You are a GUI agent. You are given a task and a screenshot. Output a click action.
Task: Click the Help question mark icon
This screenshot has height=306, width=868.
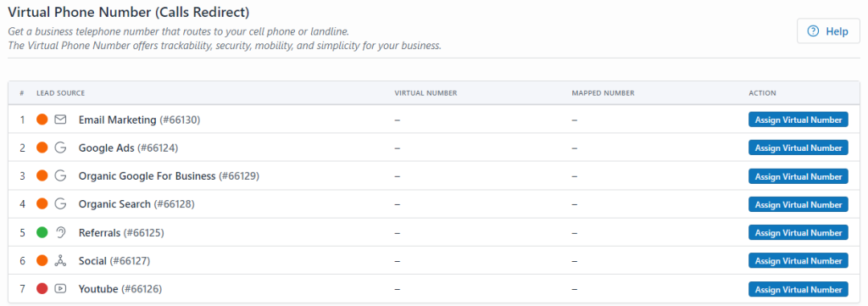pyautogui.click(x=813, y=31)
